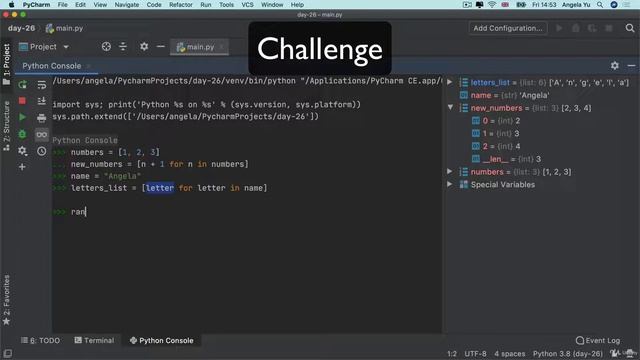Open Project view options gear
This screenshot has width=640, height=360.
click(144, 47)
